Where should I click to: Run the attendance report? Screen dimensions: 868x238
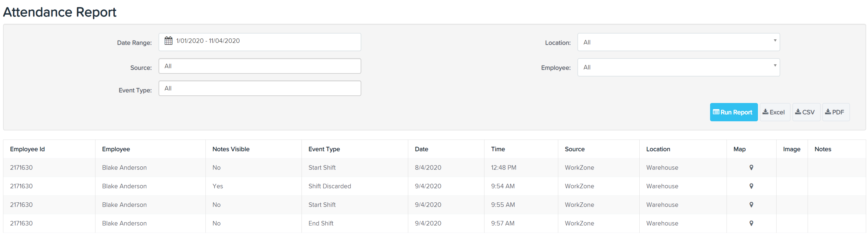tap(733, 112)
